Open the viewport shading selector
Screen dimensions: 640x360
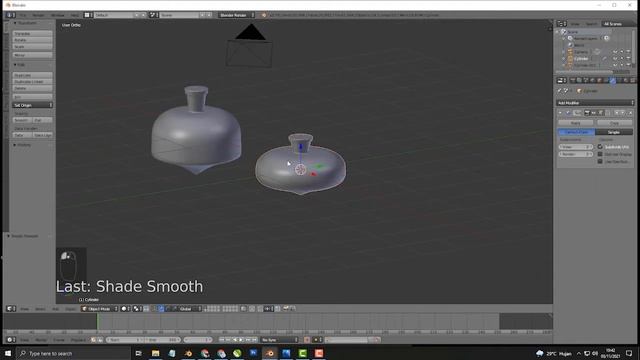125,309
